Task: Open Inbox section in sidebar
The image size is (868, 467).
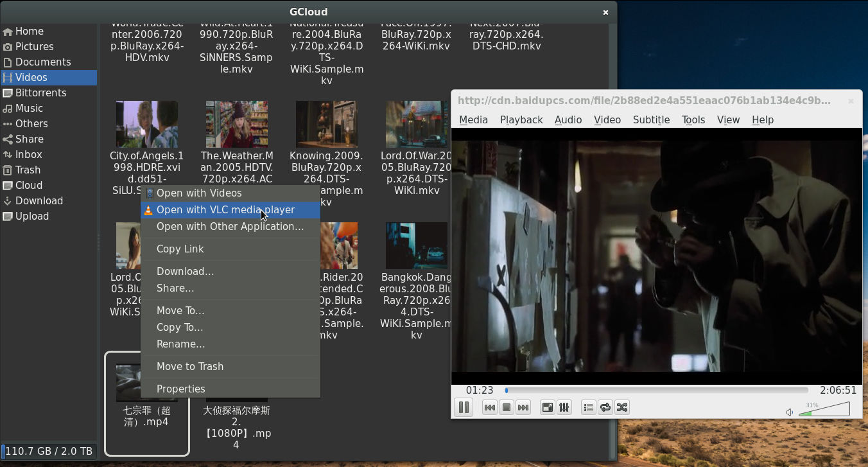Action: 49,154
